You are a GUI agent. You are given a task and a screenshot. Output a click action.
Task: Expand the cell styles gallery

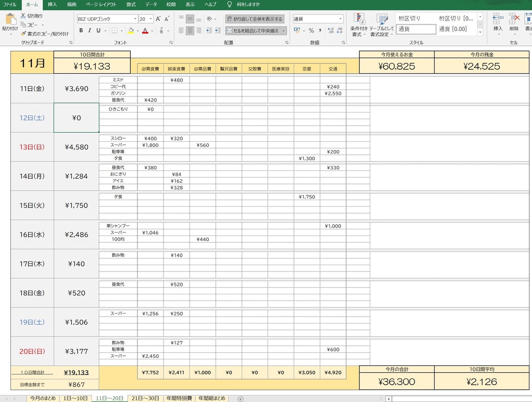tap(481, 33)
